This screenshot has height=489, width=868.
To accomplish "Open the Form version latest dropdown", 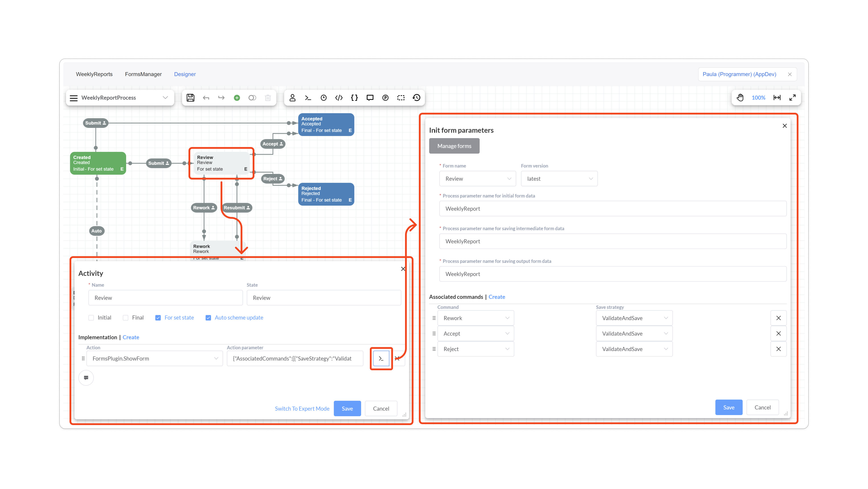I will (559, 179).
